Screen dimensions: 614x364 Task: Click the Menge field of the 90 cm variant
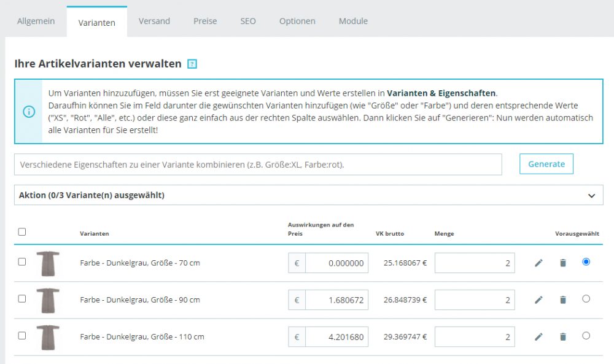[x=474, y=300]
